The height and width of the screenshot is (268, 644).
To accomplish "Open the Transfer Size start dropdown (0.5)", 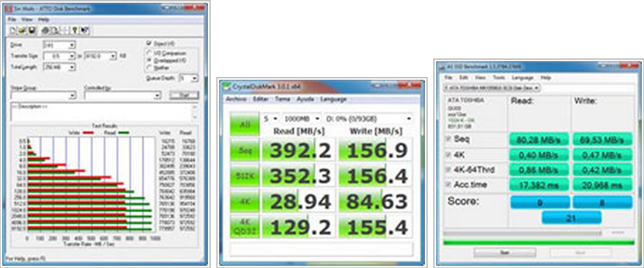I will click(x=59, y=56).
